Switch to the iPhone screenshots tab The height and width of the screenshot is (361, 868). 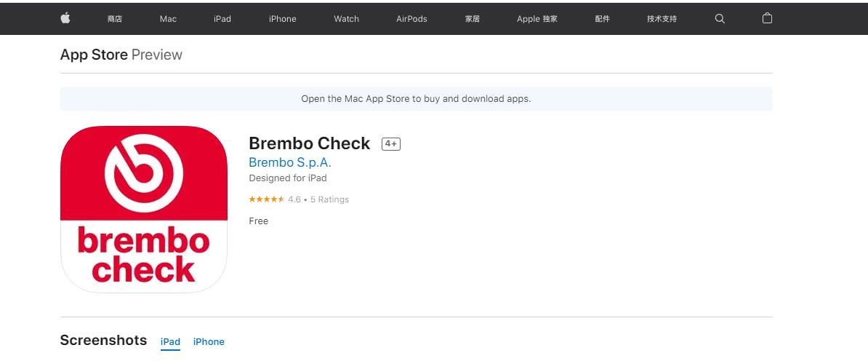pyautogui.click(x=209, y=342)
